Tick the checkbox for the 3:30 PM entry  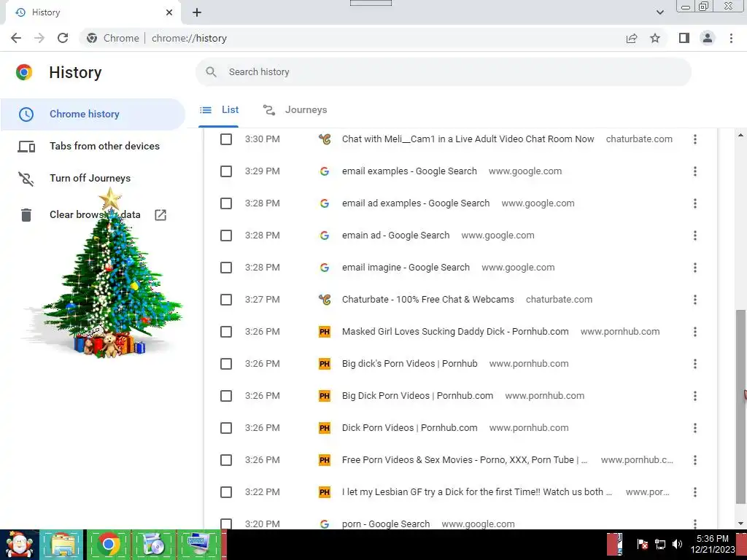pos(226,139)
